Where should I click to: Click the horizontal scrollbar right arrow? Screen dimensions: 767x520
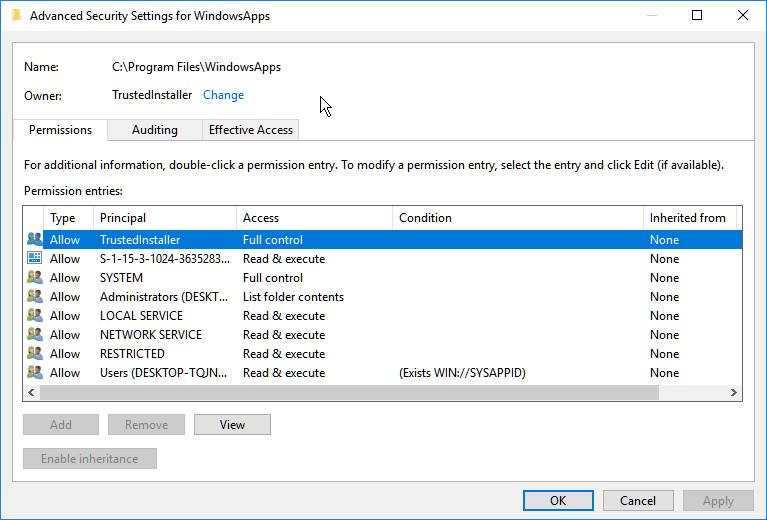[x=733, y=392]
